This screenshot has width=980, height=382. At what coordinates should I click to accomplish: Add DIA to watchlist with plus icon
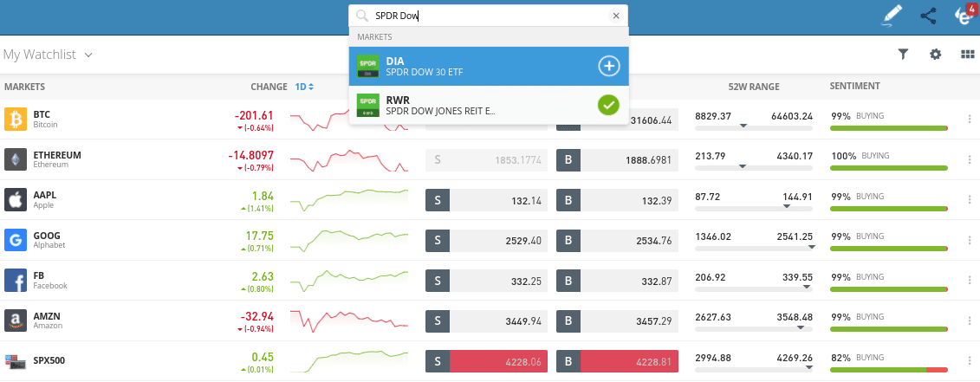pos(609,66)
